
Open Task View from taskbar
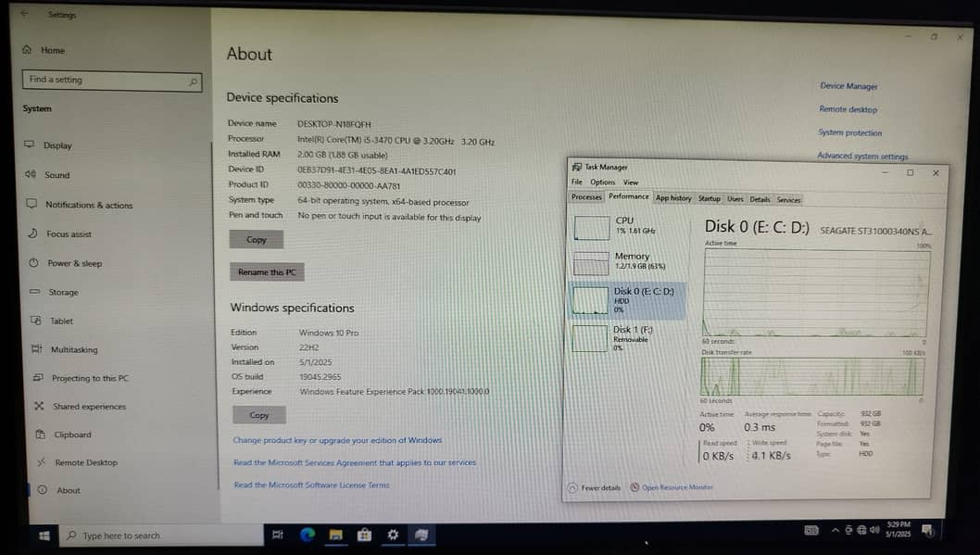tap(278, 535)
